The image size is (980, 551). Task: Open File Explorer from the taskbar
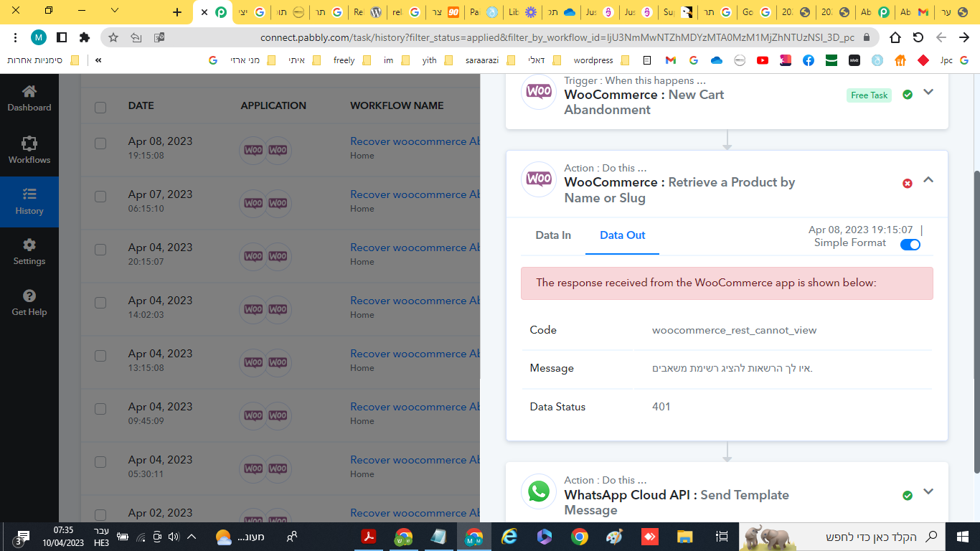pyautogui.click(x=685, y=536)
